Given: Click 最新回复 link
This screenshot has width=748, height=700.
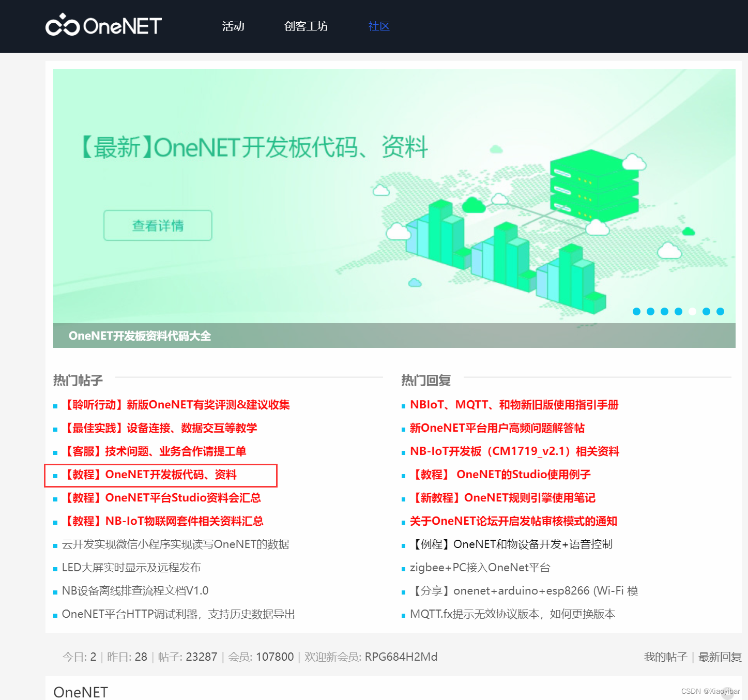Looking at the screenshot, I should 720,657.
